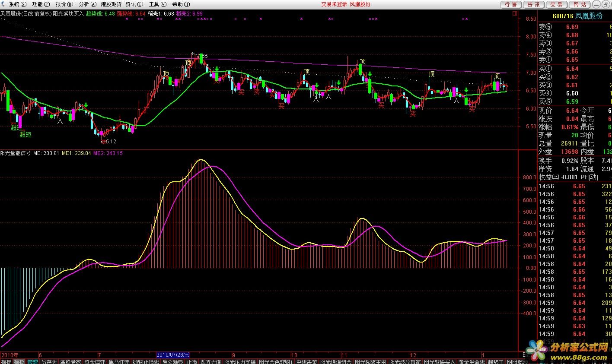This screenshot has height=364, width=612.
Task: Click the 交易 button
Action: (x=557, y=4)
